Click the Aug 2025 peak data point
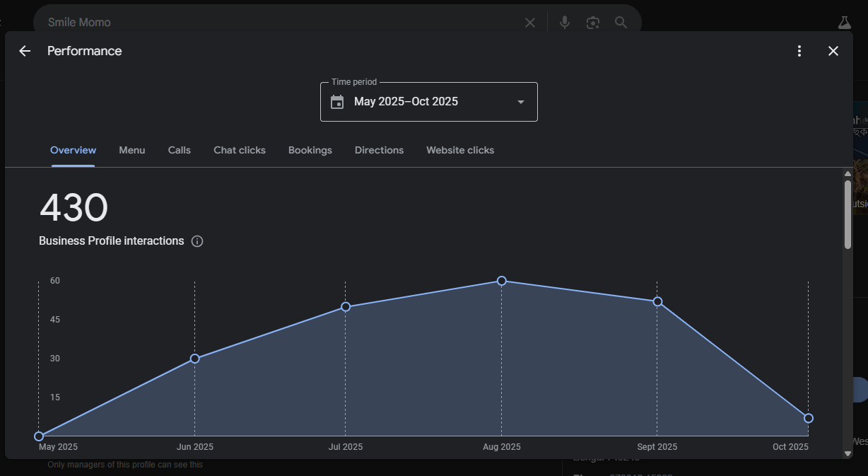This screenshot has height=476, width=868. (502, 281)
